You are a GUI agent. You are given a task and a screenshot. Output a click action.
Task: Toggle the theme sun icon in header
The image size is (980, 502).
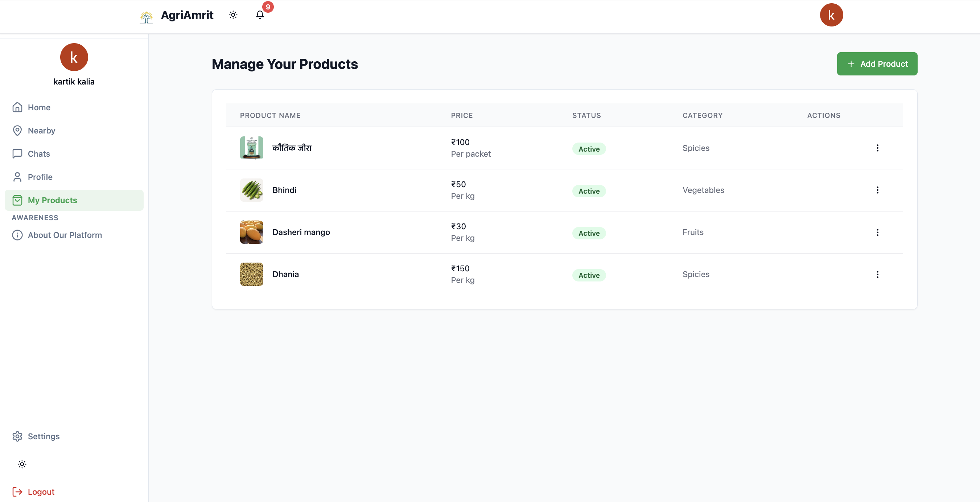[233, 15]
